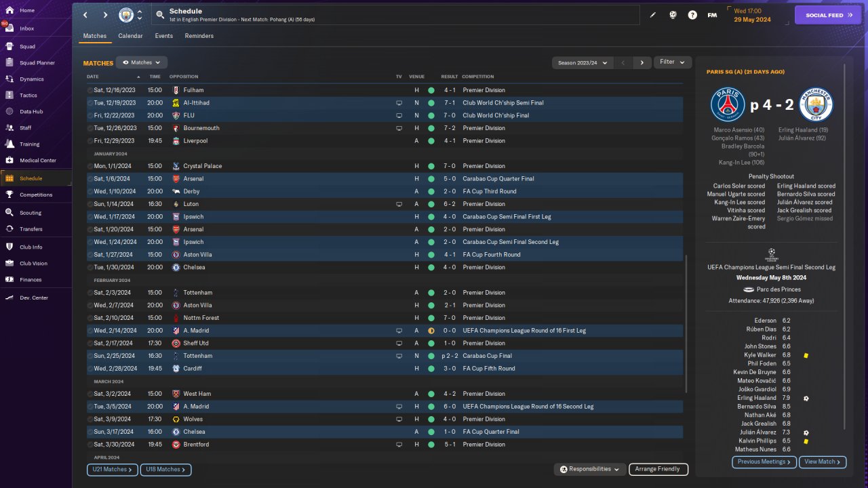868x488 pixels.
Task: Click the Fulham club badge
Action: click(x=176, y=90)
